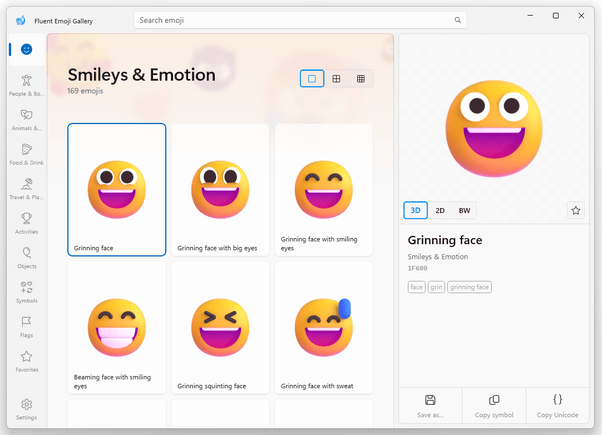Open the Activities category
This screenshot has height=435, width=602.
tap(26, 223)
